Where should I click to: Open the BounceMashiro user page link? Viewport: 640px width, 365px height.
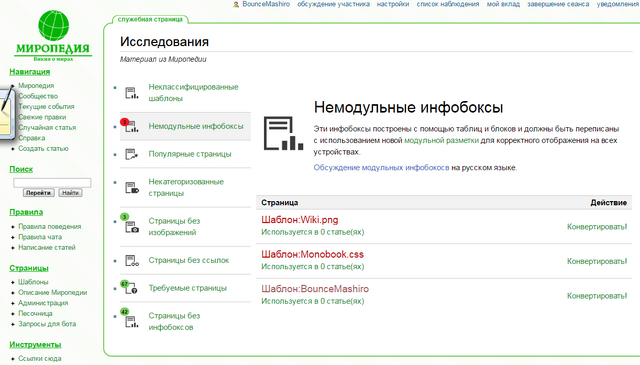tap(266, 4)
